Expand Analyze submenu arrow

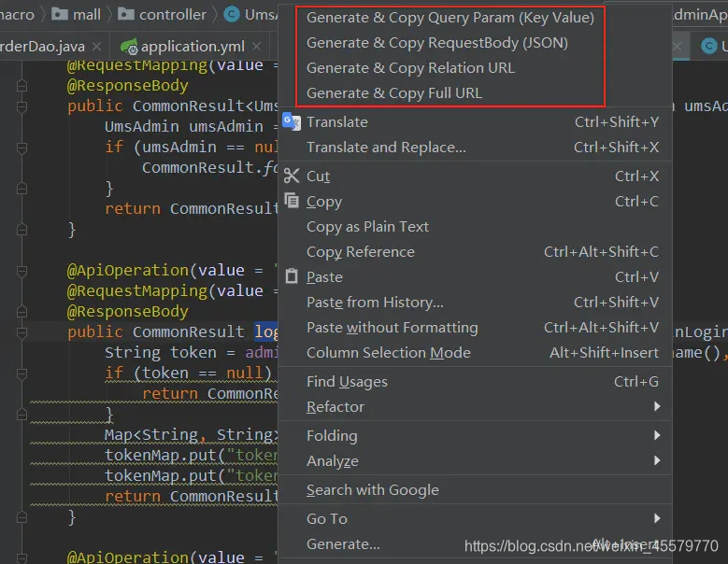click(657, 460)
